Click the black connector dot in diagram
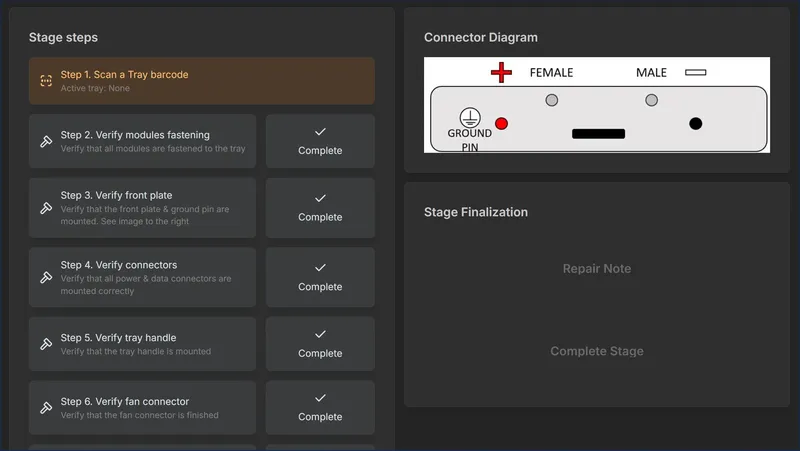The height and width of the screenshot is (451, 800). pyautogui.click(x=695, y=123)
